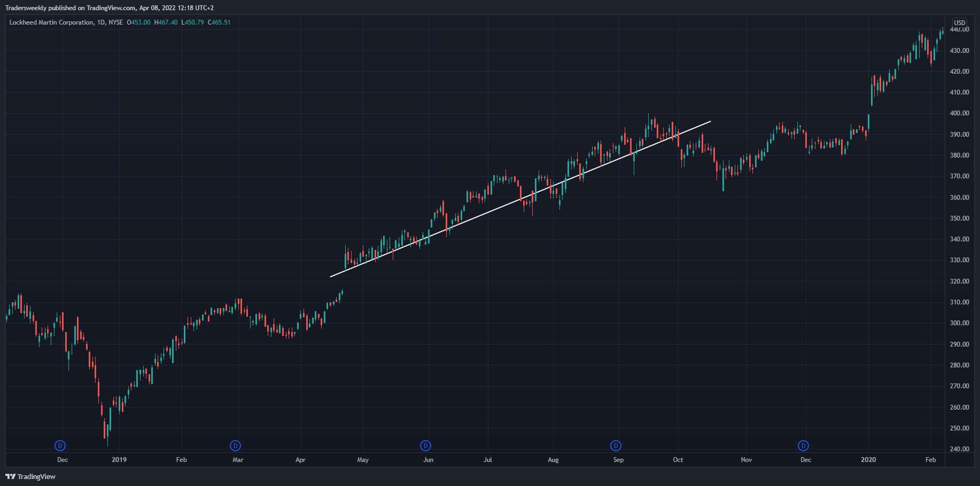Click the dividend marker above the Mar label
The width and height of the screenshot is (980, 486).
[235, 445]
